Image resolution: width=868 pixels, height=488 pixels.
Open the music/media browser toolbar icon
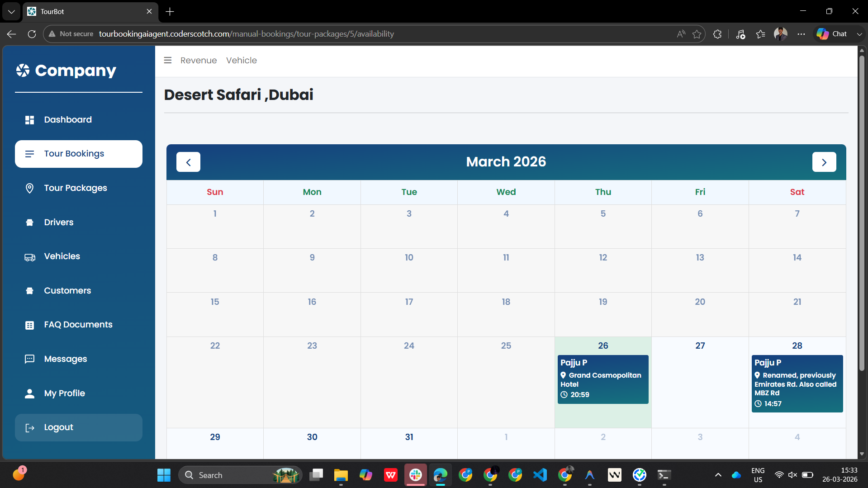point(740,34)
